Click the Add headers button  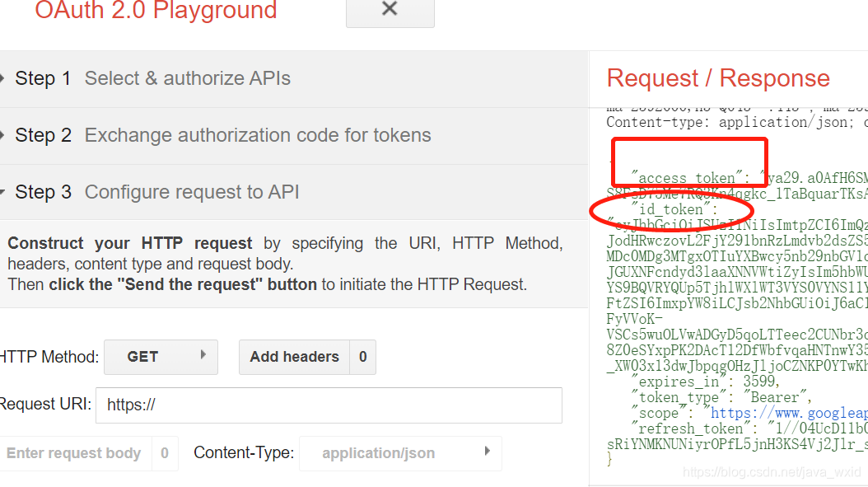(x=294, y=357)
